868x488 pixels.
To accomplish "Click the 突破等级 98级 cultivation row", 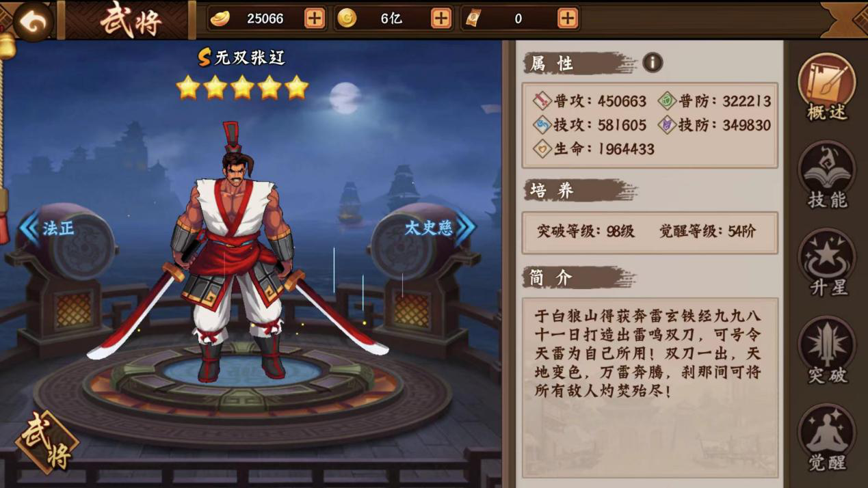I will click(650, 232).
